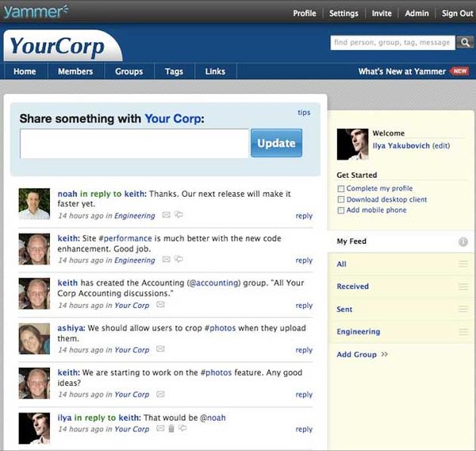Viewport: 476px width, 451px height.
Task: Click the Welcome profile photo
Action: click(x=352, y=144)
